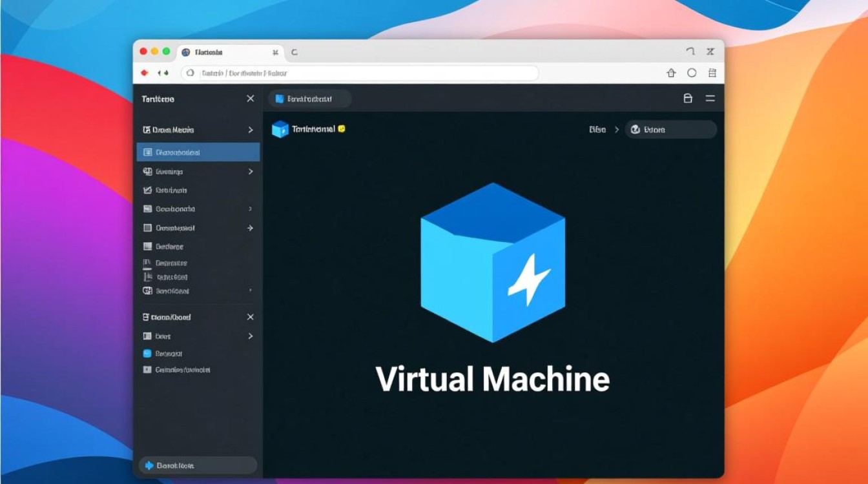Screen dimensions: 868x484
Task: Click the red diamond icon left of address bar
Action: pos(144,73)
